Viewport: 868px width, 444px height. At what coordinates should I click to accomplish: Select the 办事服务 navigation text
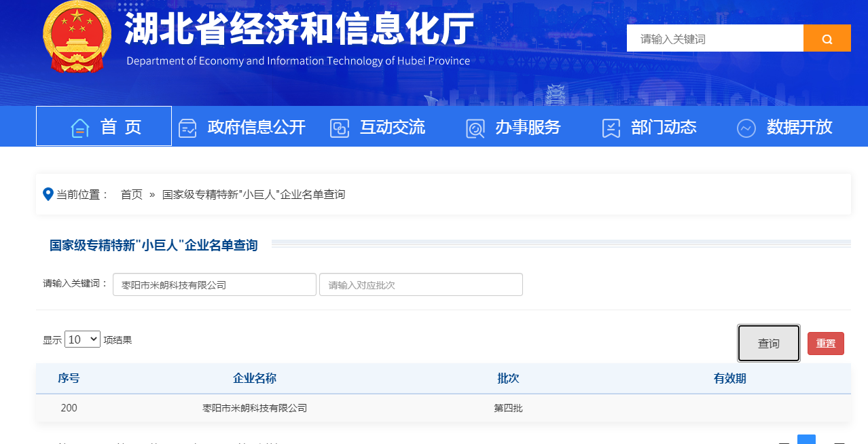527,127
